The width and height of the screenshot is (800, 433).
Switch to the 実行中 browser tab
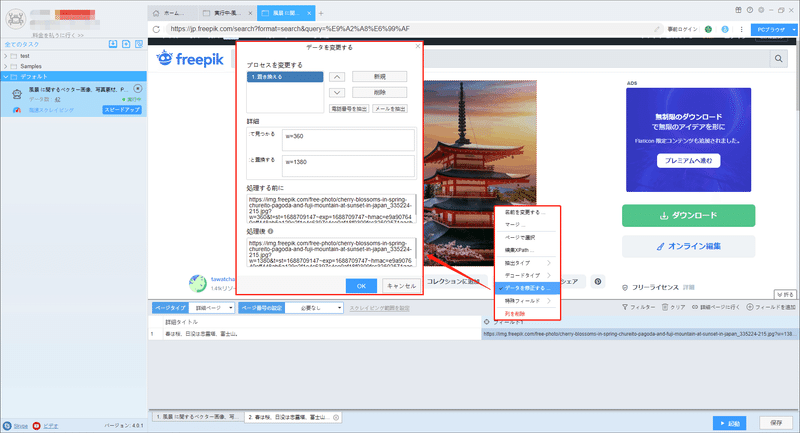coord(227,13)
